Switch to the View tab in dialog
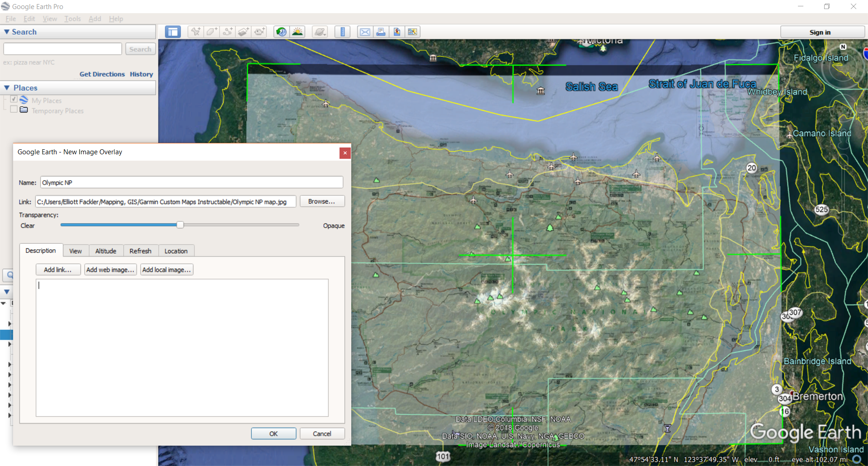Viewport: 868px width, 466px height. pyautogui.click(x=75, y=251)
